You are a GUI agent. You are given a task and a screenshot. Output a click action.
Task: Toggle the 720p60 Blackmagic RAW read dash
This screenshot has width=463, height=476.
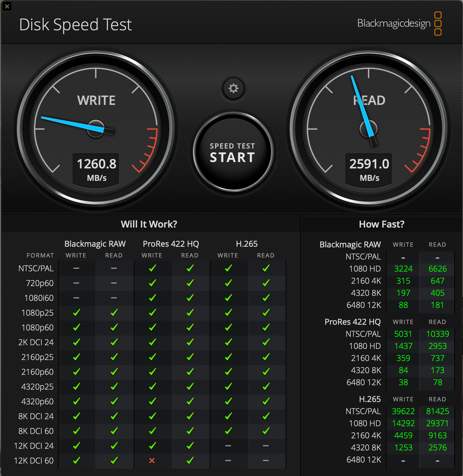click(x=114, y=283)
